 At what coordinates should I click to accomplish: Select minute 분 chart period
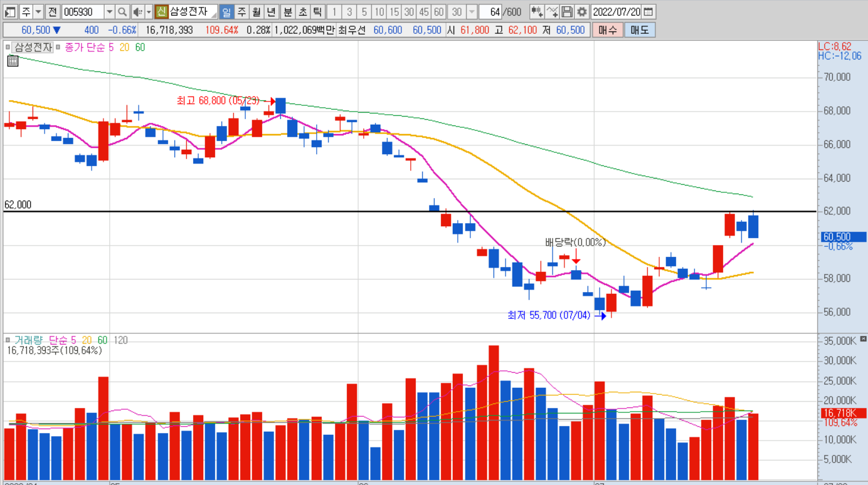point(288,12)
